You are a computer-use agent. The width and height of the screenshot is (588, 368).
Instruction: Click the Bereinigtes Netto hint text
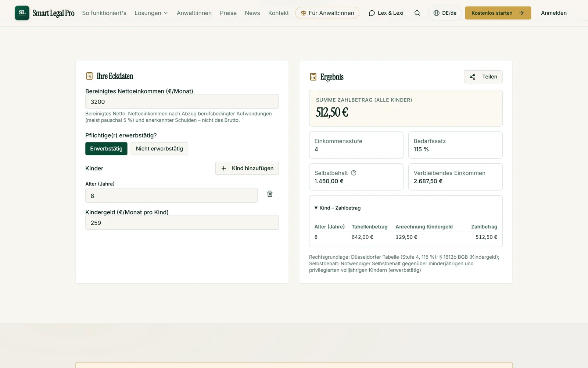point(179,117)
